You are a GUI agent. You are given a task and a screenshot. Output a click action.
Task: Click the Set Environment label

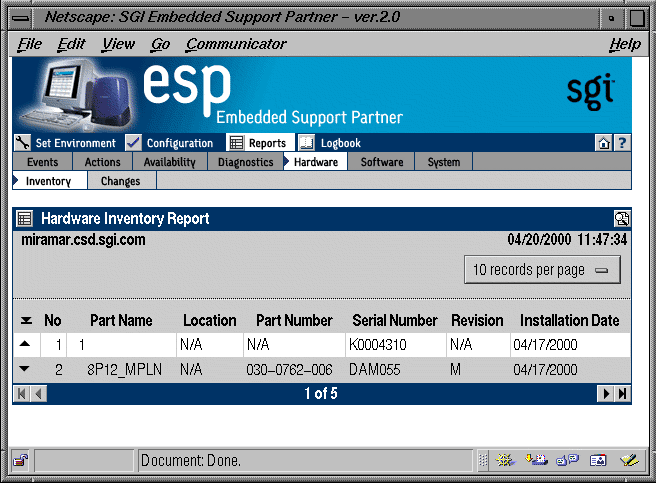pyautogui.click(x=76, y=143)
